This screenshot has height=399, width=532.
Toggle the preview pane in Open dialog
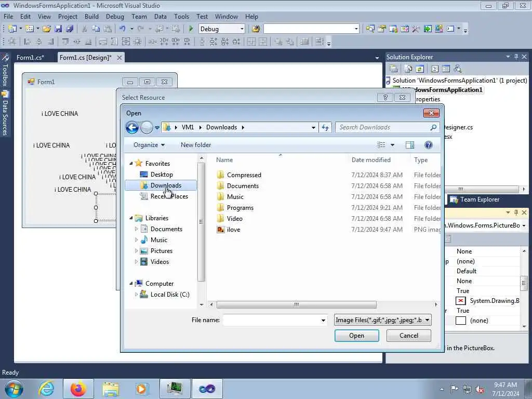[410, 145]
